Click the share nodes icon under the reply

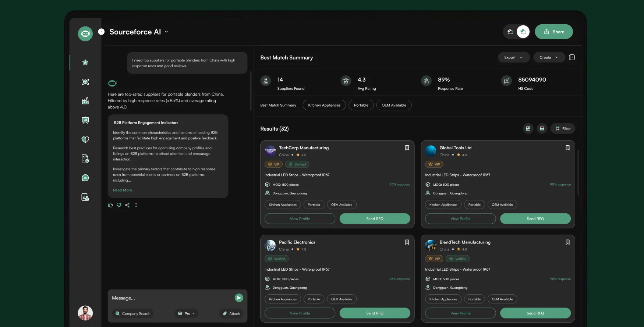click(127, 205)
